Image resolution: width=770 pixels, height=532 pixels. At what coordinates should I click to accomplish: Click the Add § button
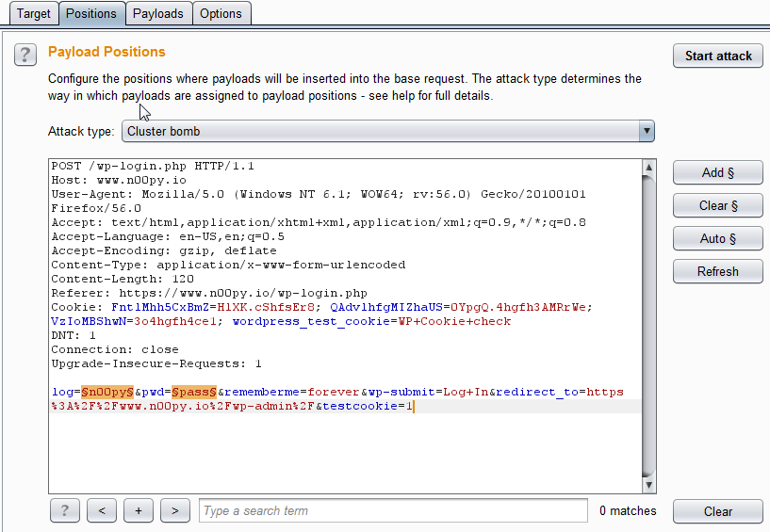click(x=718, y=172)
